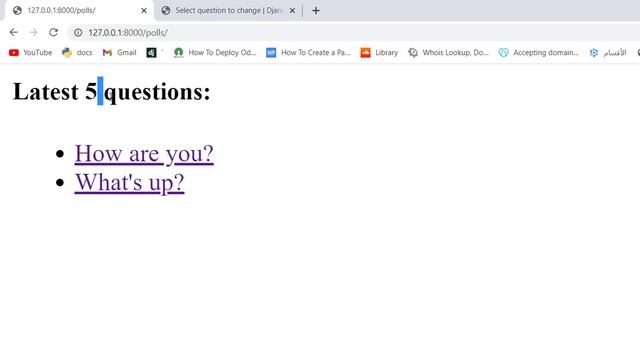
Task: Open the What's up? question link
Action: [129, 182]
